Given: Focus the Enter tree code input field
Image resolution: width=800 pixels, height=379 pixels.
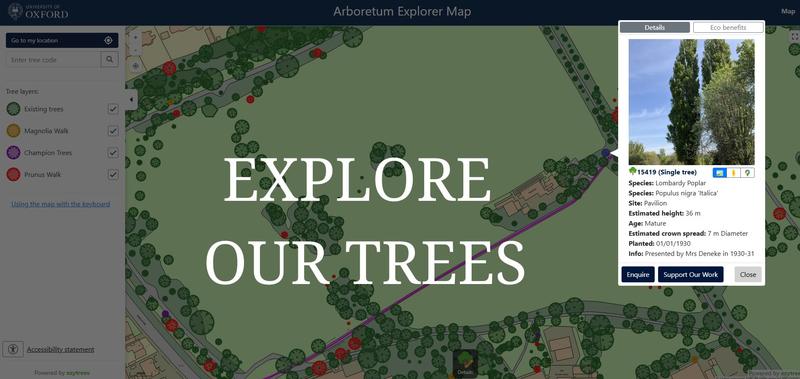Looking at the screenshot, I should tap(53, 60).
